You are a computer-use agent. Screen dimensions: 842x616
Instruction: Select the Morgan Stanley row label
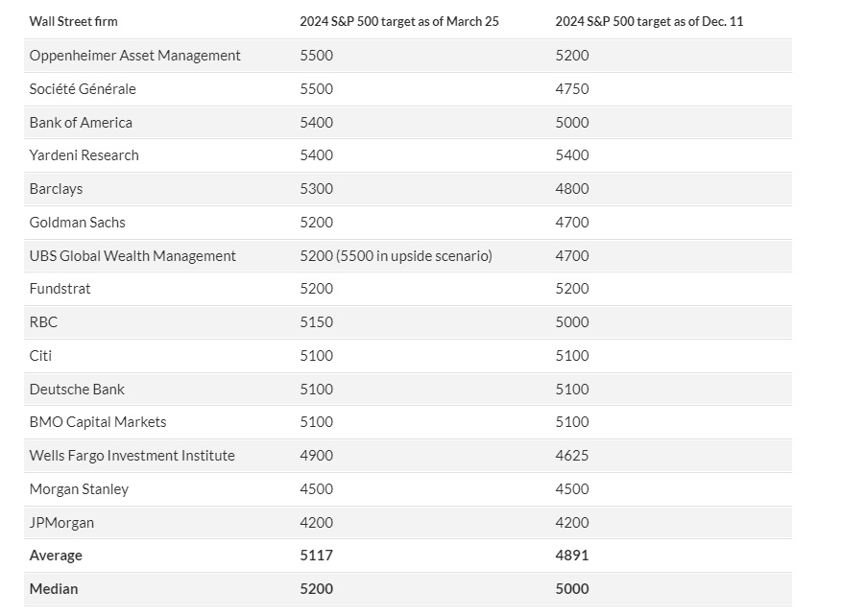(79, 489)
